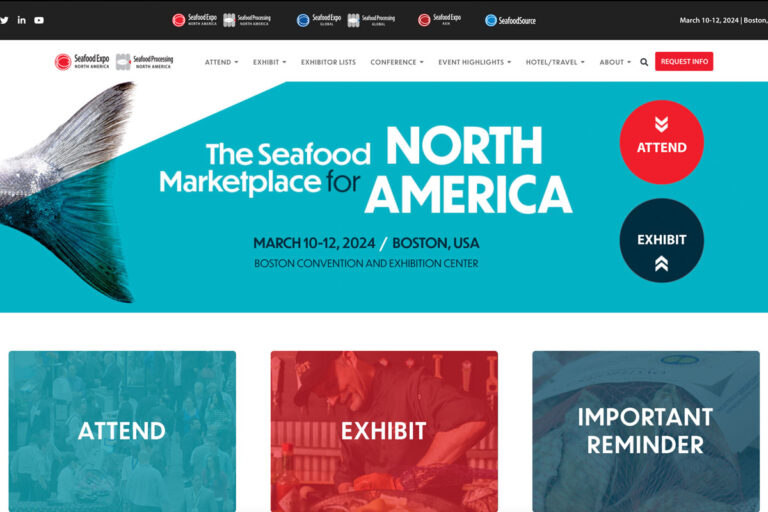Open the LinkedIn social icon
Screen dimensions: 768x512
point(22,20)
